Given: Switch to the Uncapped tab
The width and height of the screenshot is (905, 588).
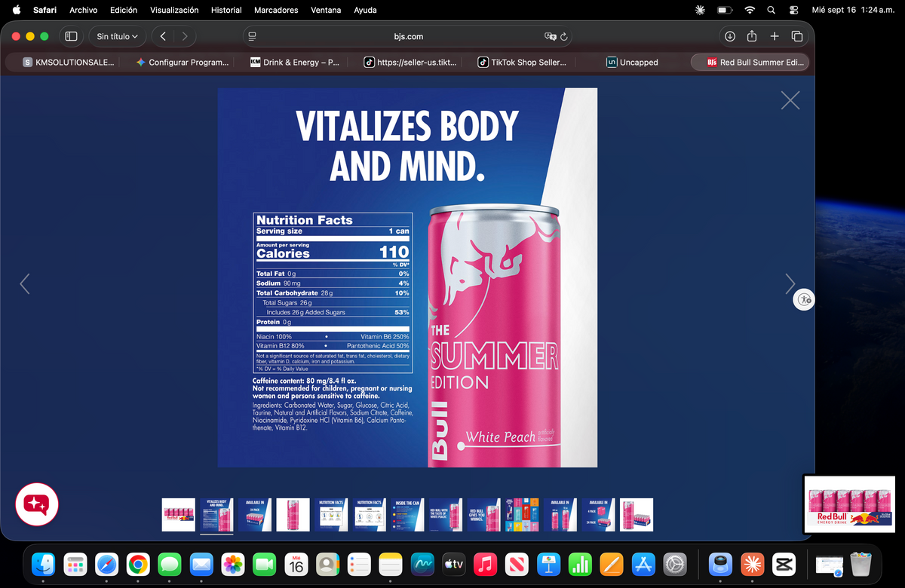Looking at the screenshot, I should [633, 63].
